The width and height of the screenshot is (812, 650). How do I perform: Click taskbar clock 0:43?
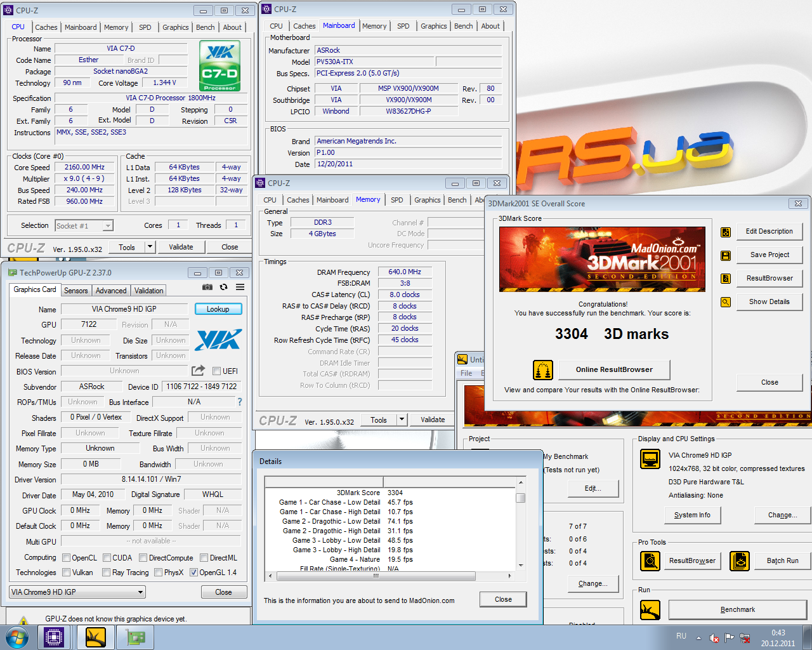pos(778,633)
